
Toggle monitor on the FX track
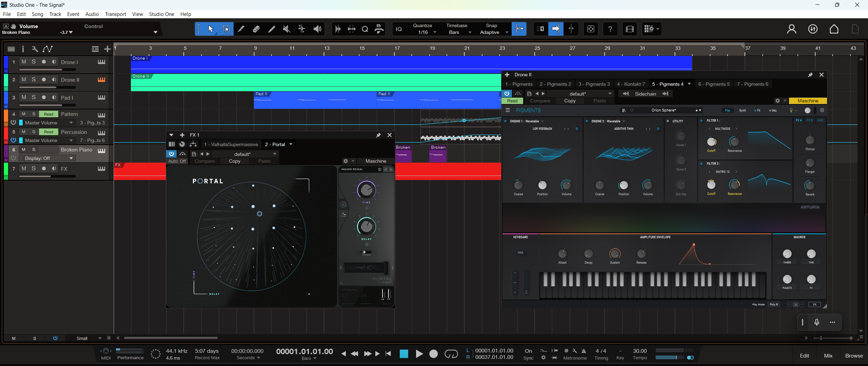click(54, 168)
